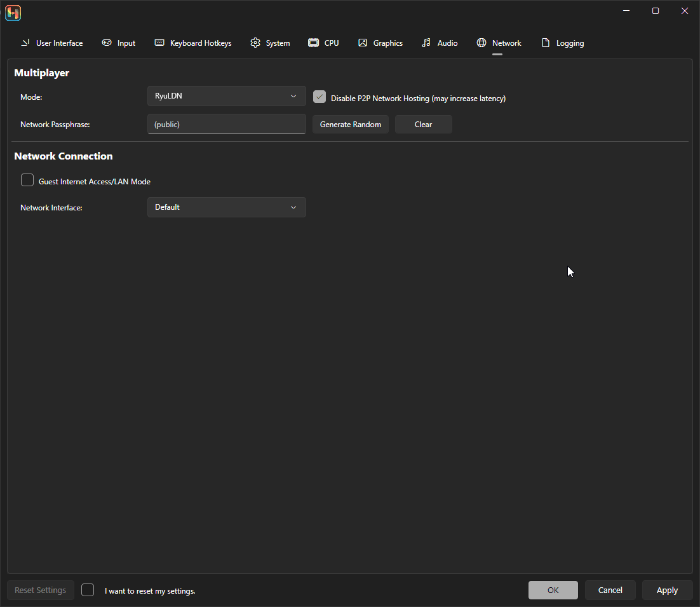The height and width of the screenshot is (607, 700).
Task: Open the Audio tab
Action: click(x=440, y=43)
